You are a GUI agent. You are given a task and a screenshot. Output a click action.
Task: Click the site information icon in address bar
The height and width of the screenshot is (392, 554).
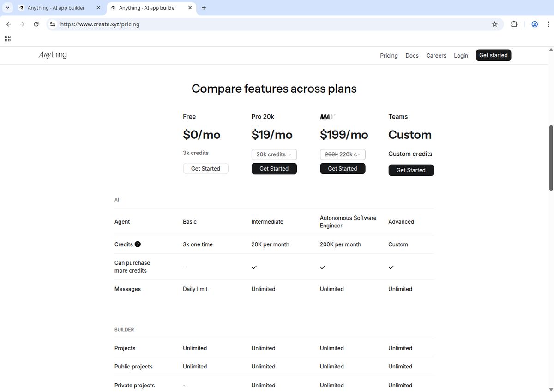click(x=53, y=24)
